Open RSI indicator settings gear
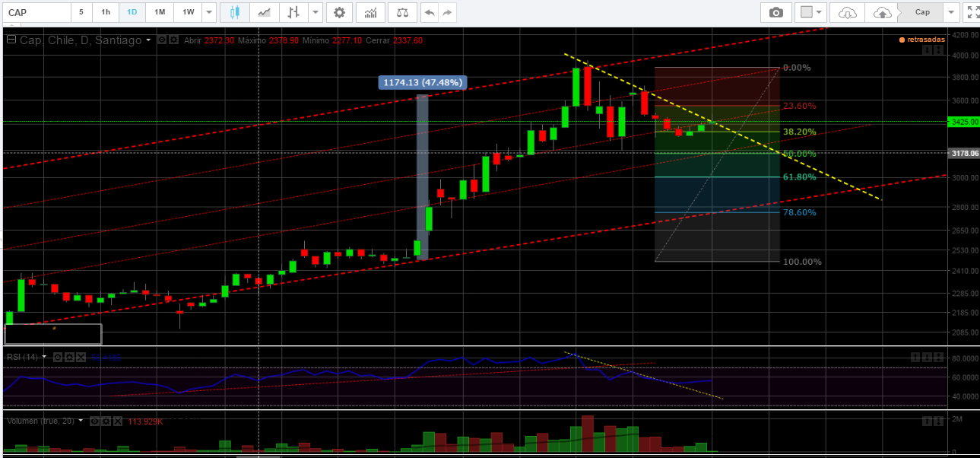Screen dimensions: 980x458 coord(68,356)
